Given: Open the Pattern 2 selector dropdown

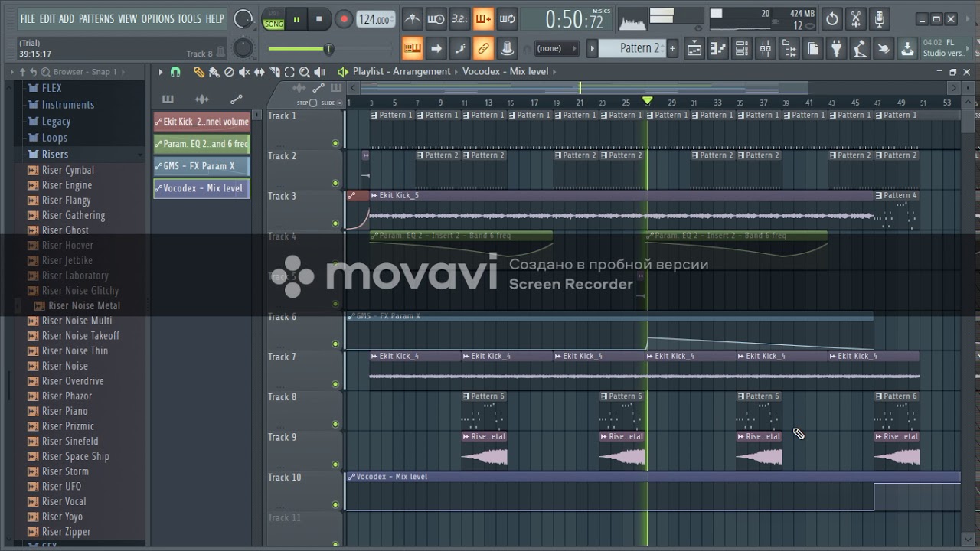Looking at the screenshot, I should pyautogui.click(x=632, y=48).
